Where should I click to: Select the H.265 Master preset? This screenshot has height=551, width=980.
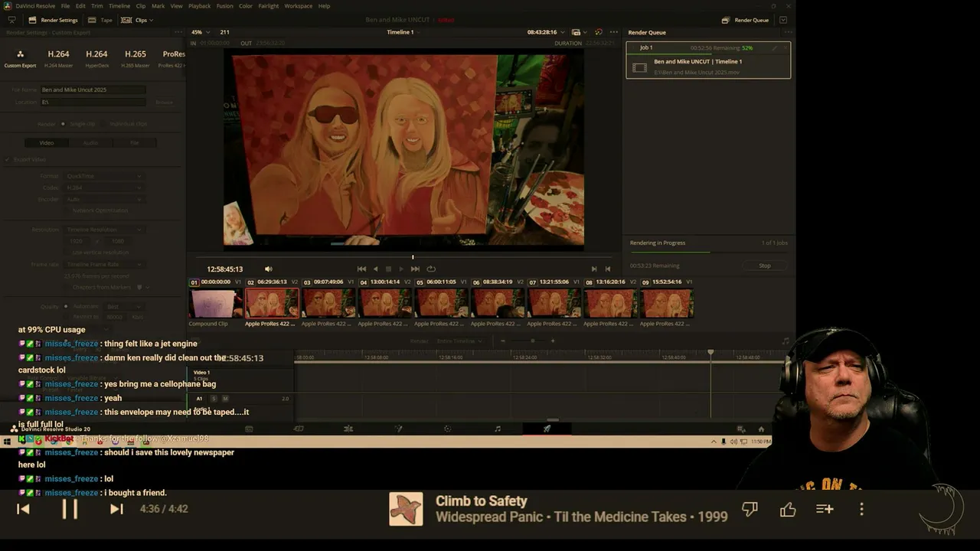pos(135,58)
